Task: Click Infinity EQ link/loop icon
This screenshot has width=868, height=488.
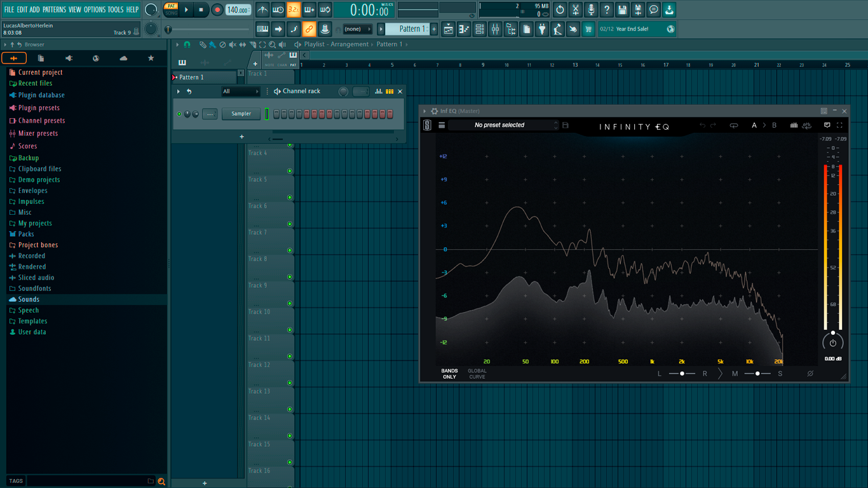Action: pos(733,125)
